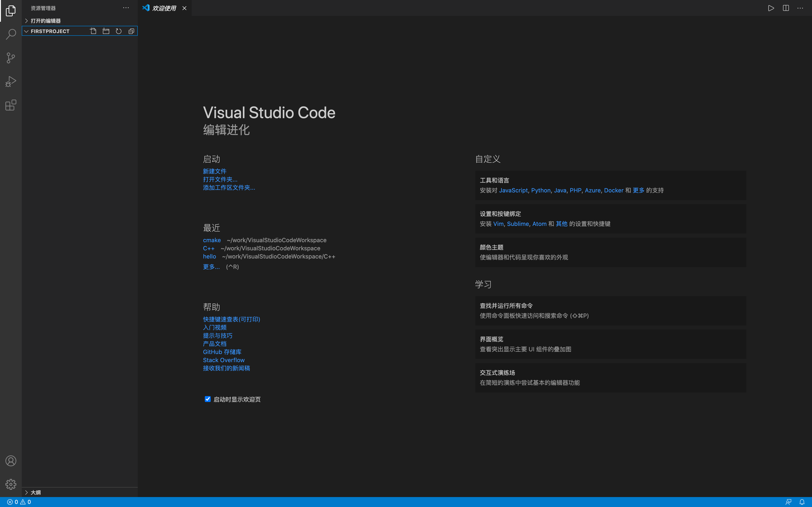This screenshot has width=812, height=507.
Task: Click the Accounts icon in the activity bar
Action: click(x=11, y=461)
